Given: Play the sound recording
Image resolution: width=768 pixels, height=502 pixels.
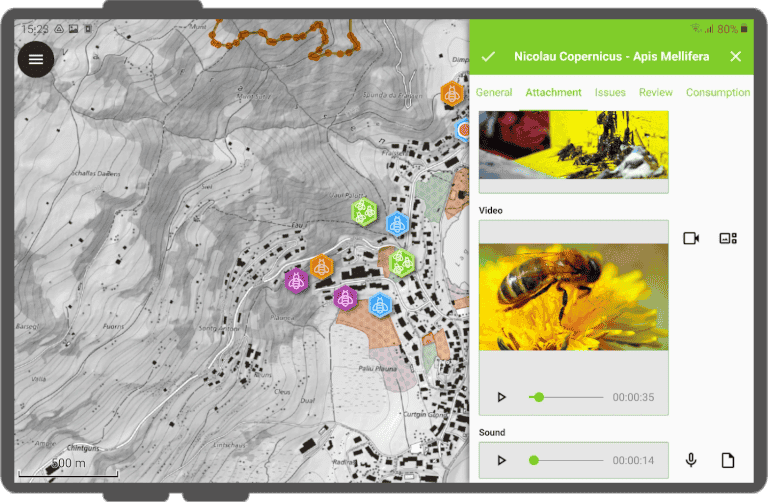Looking at the screenshot, I should pyautogui.click(x=502, y=460).
